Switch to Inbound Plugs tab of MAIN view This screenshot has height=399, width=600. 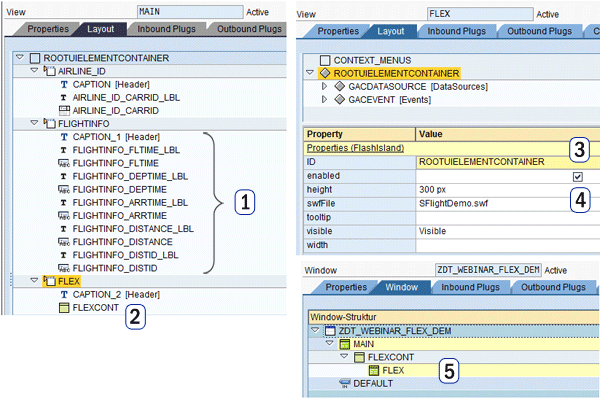click(x=166, y=29)
